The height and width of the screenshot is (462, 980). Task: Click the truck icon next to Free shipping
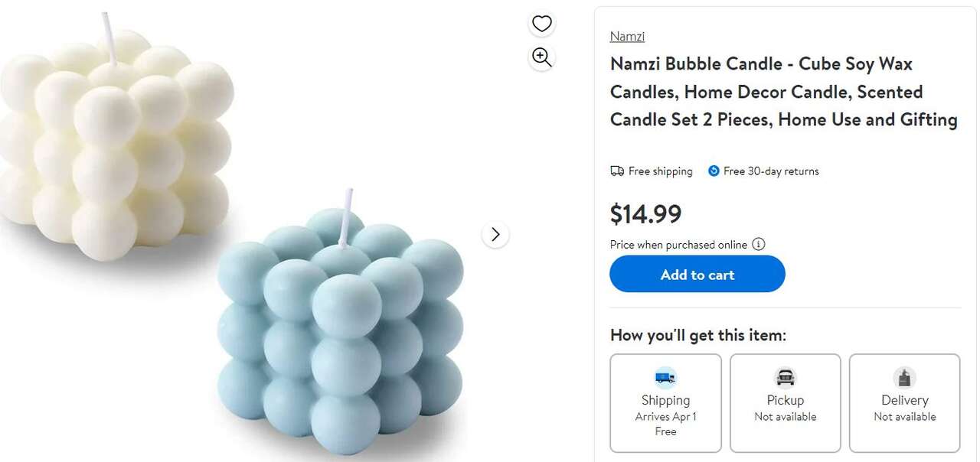coord(617,171)
